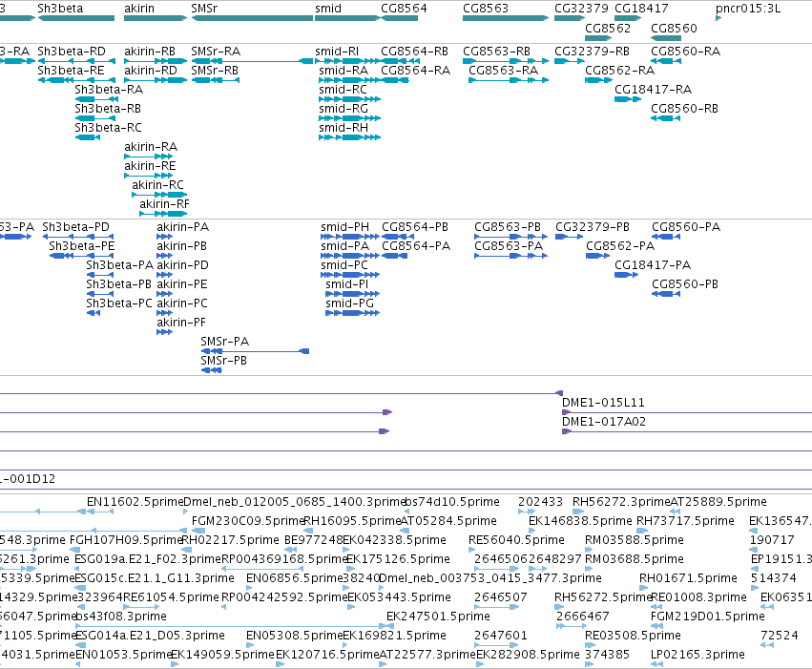Image resolution: width=812 pixels, height=669 pixels.
Task: Select the CG32379 gene label
Action: click(581, 9)
